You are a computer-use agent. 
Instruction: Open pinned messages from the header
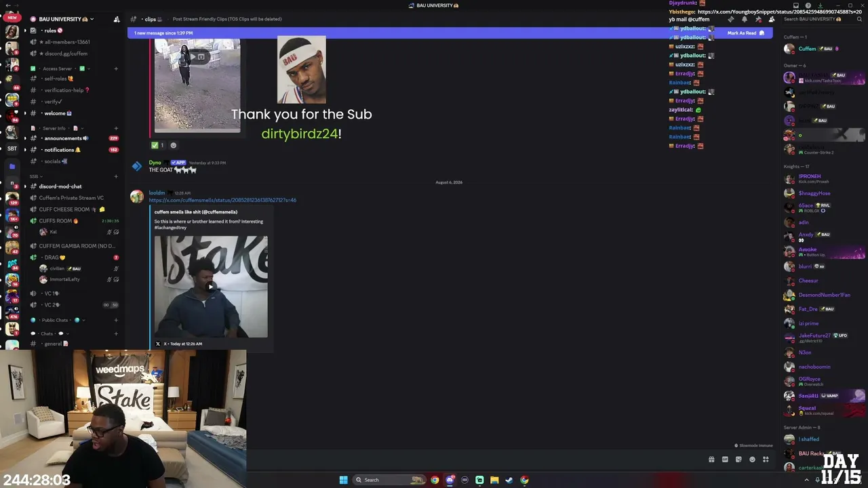pyautogui.click(x=757, y=19)
